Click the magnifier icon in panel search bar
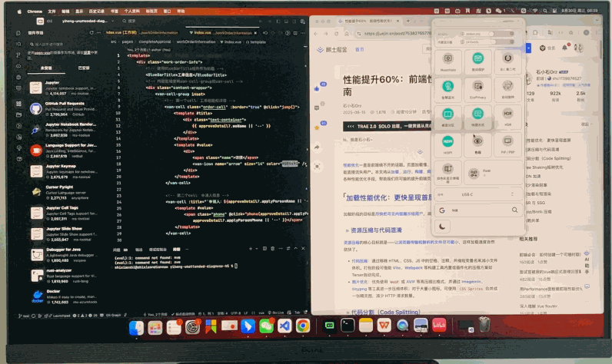 515,210
